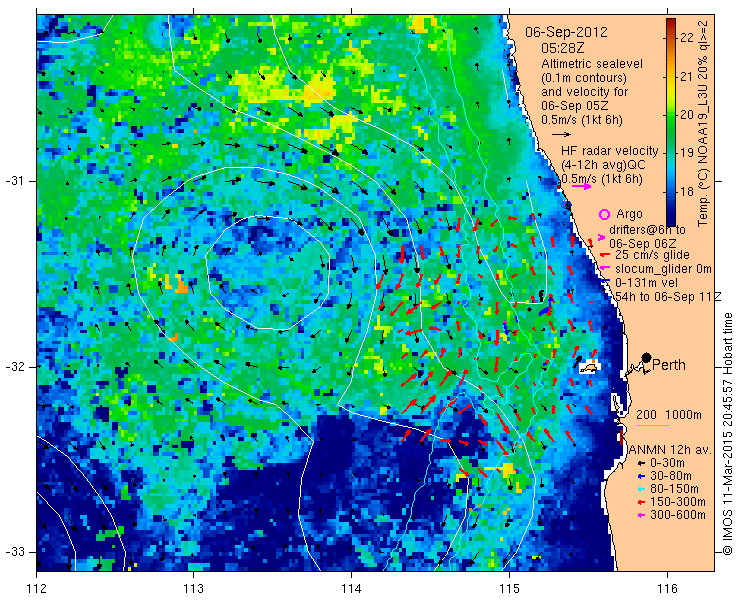Click the date text 06-Sep-2012
The image size is (740, 600).
[x=566, y=33]
